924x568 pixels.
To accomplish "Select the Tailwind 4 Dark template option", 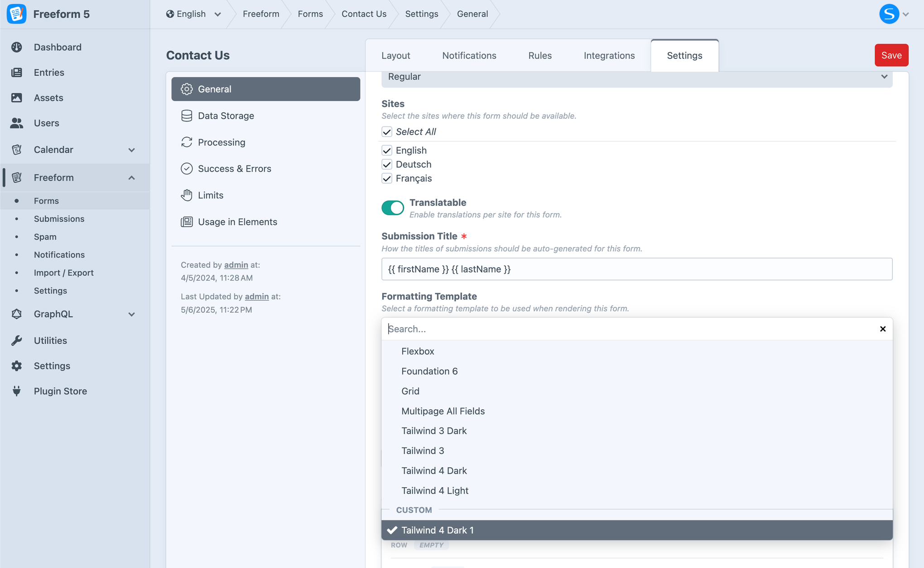I will click(434, 470).
